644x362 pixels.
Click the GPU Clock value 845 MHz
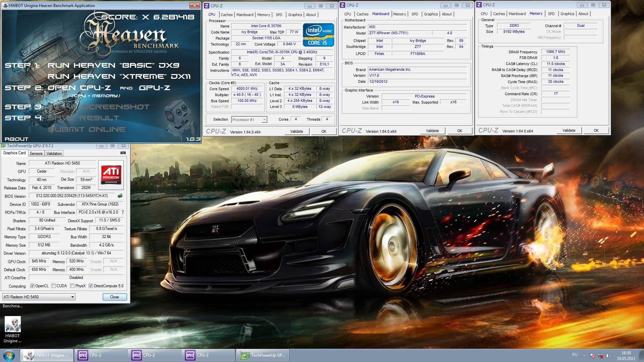coord(39,261)
